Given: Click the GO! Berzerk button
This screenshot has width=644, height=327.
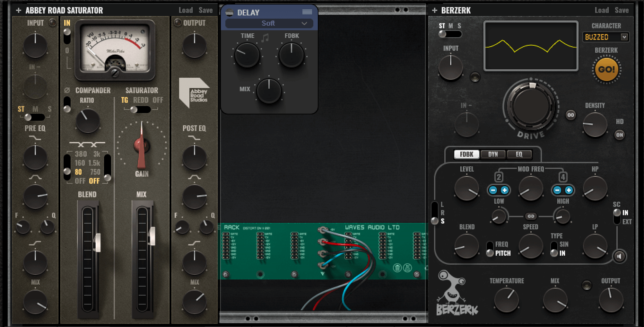Looking at the screenshot, I should pos(606,69).
